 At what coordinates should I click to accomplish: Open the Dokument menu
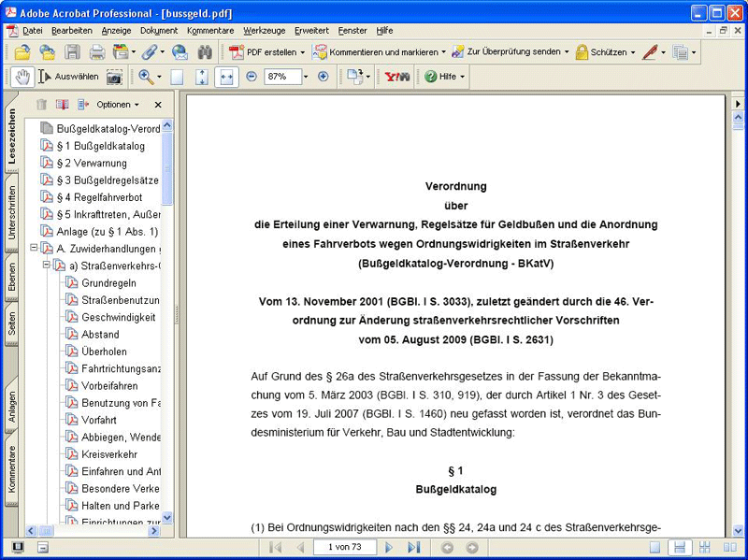[158, 31]
